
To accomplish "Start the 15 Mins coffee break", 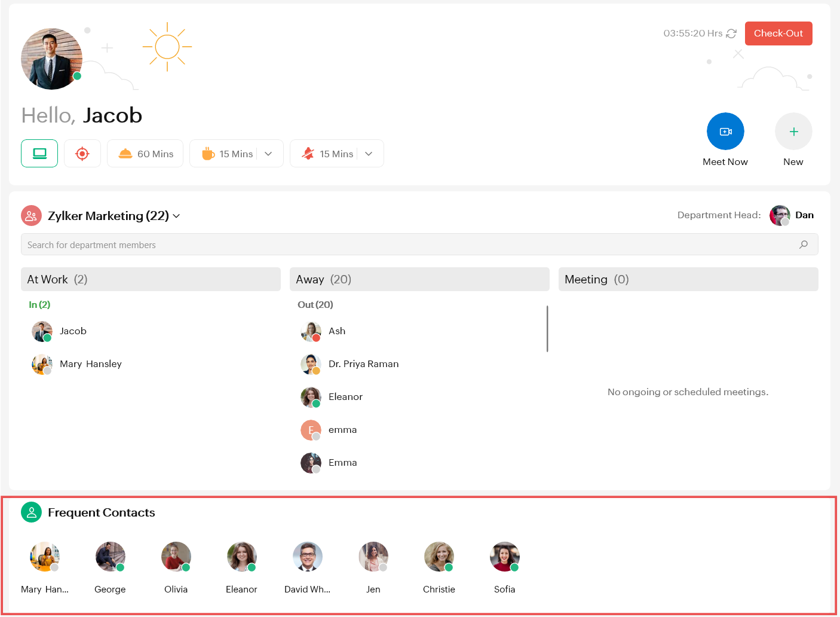I will pos(228,154).
